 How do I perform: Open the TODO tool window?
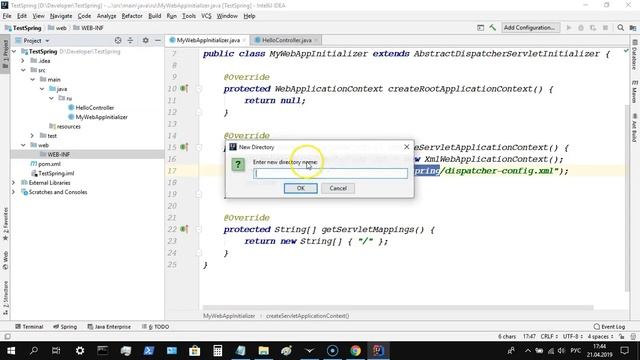pyautogui.click(x=156, y=327)
